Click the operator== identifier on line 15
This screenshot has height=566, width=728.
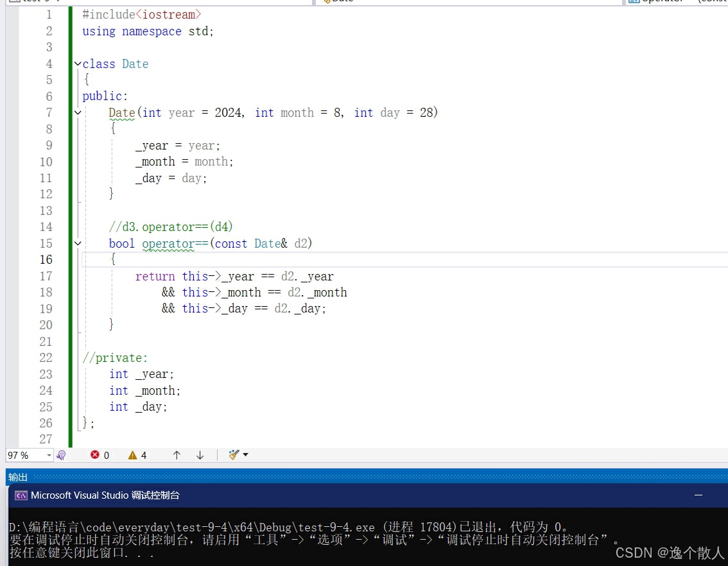coord(175,244)
